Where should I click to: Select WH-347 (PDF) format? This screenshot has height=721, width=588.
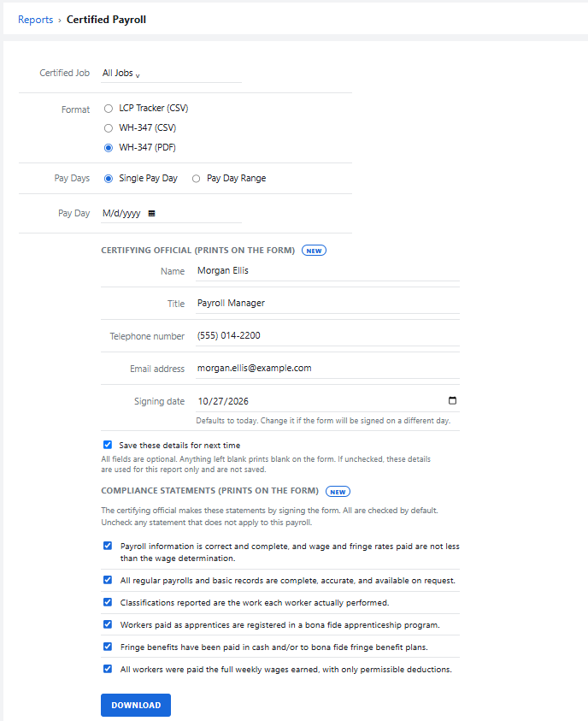click(x=109, y=148)
